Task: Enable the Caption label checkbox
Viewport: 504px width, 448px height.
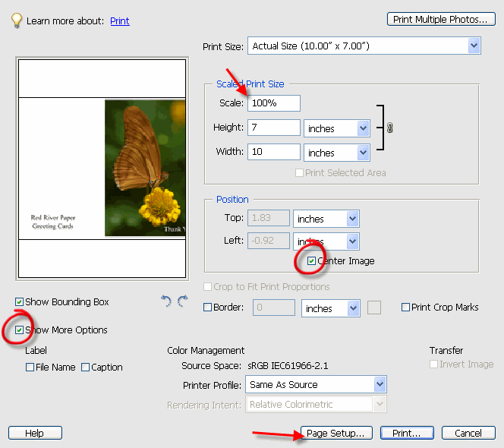Action: click(x=85, y=368)
